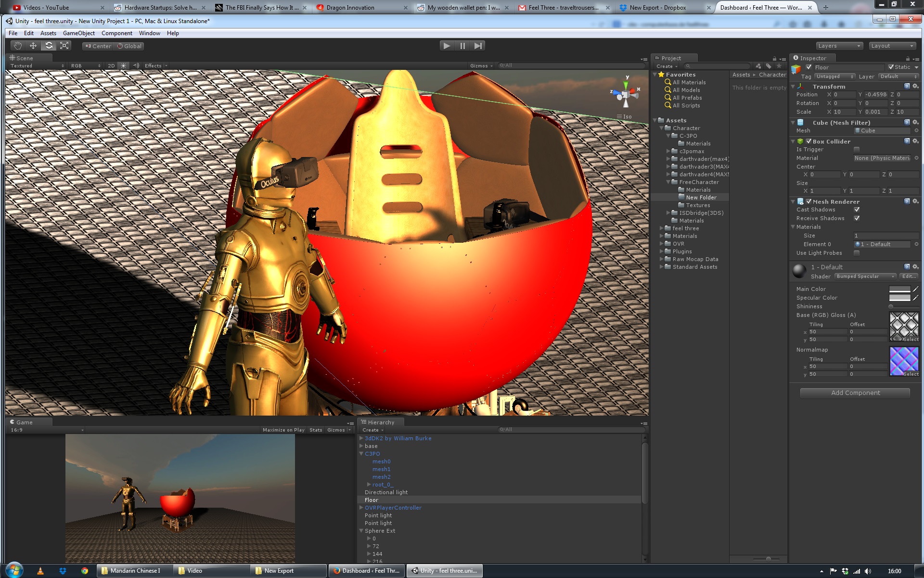
Task: Toggle the Box Collider enabled checkbox
Action: click(x=808, y=141)
